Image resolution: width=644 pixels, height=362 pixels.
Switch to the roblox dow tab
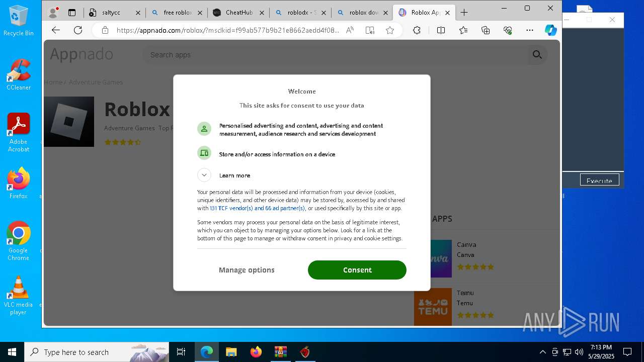(362, 13)
